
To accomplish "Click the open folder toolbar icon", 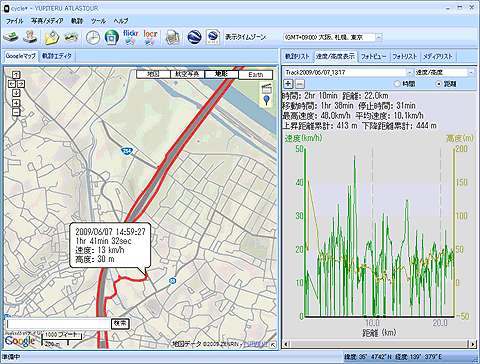I will click(52, 37).
